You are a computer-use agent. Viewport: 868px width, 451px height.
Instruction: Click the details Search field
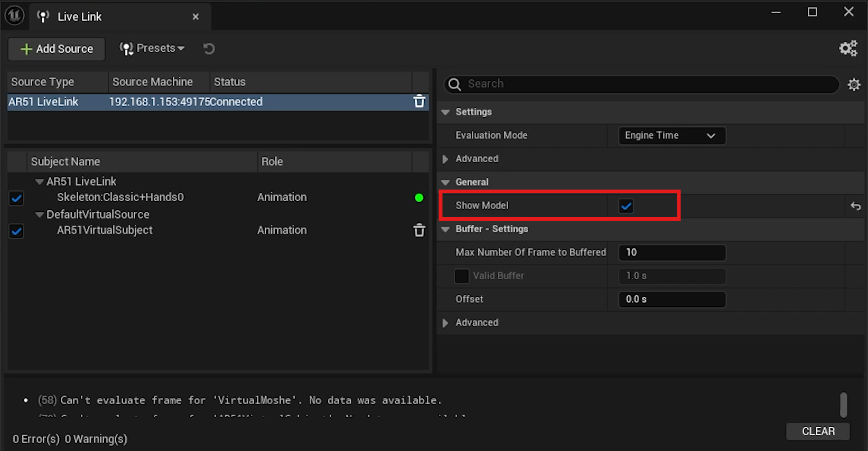point(641,84)
